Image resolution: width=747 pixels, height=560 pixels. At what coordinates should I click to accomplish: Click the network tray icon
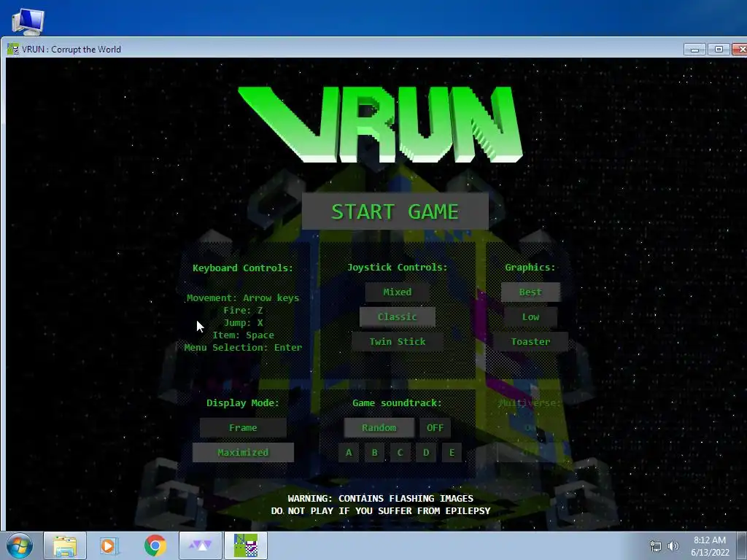656,546
